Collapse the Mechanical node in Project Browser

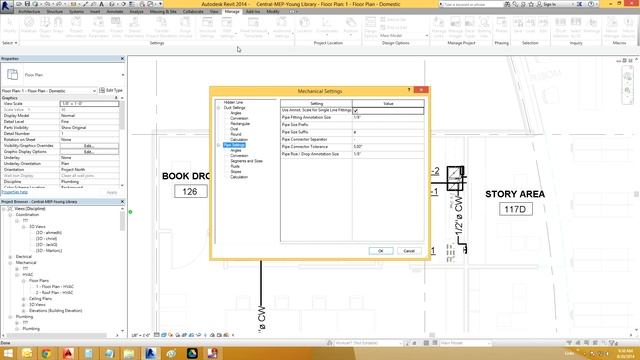coord(10,263)
